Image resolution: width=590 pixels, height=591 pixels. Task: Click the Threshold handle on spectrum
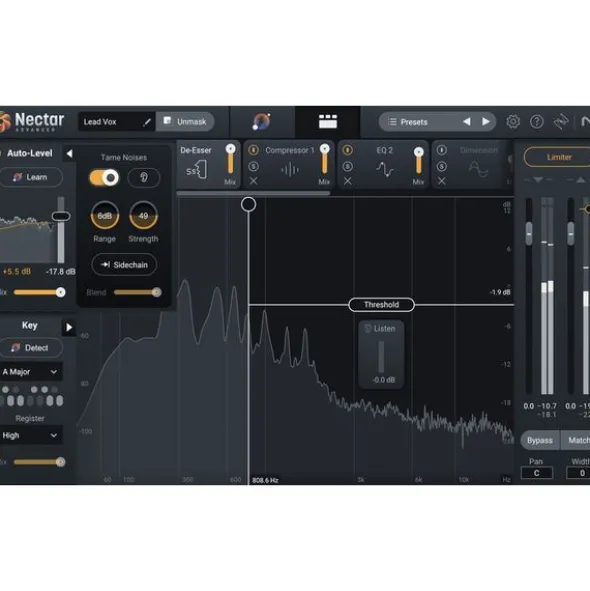[x=382, y=305]
